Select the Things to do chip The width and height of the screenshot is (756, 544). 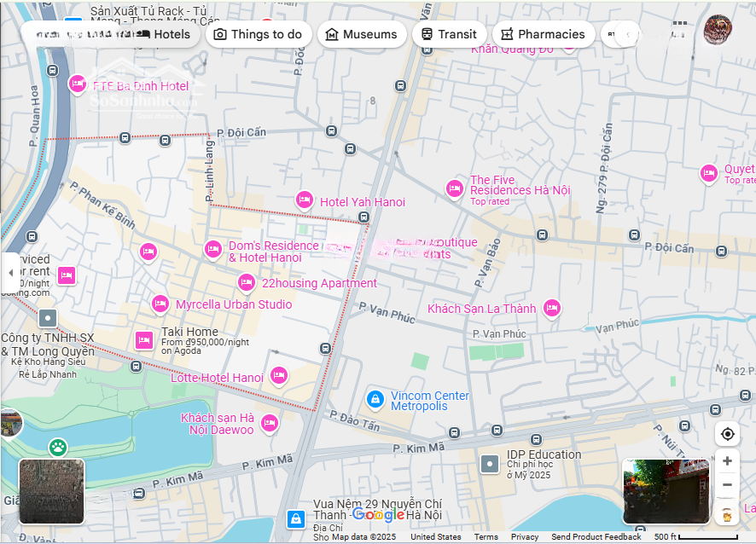coord(258,34)
